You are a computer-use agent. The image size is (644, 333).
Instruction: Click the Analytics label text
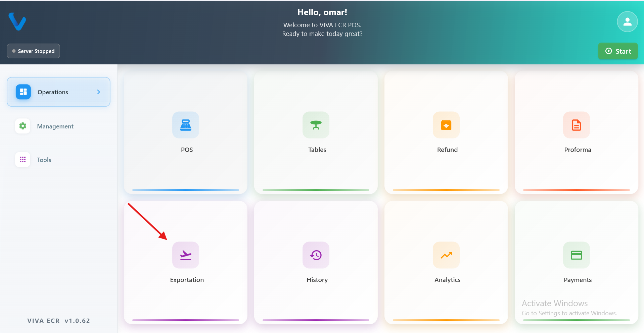[447, 280]
